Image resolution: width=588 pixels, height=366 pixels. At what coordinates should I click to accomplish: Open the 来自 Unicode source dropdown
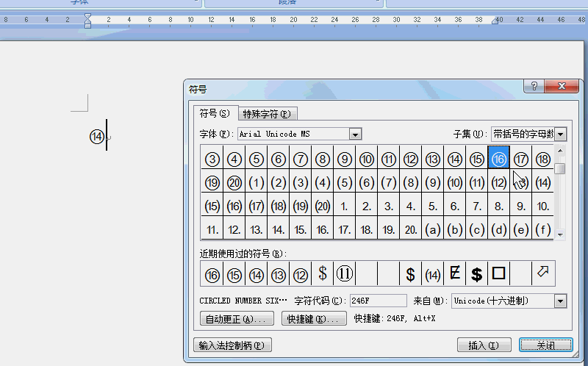click(561, 301)
